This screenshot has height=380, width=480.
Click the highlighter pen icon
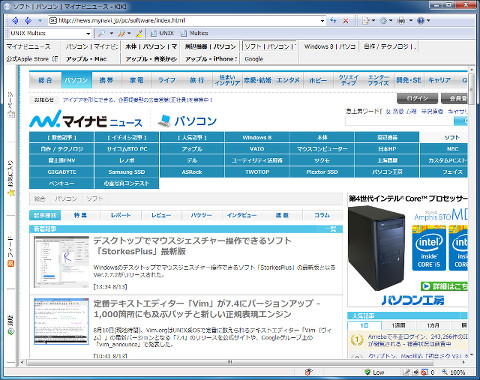pos(139,33)
